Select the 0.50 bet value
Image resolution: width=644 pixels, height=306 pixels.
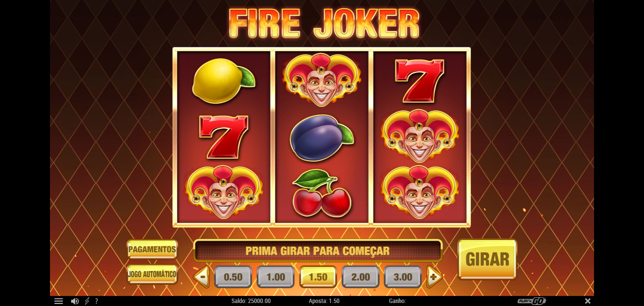233,277
